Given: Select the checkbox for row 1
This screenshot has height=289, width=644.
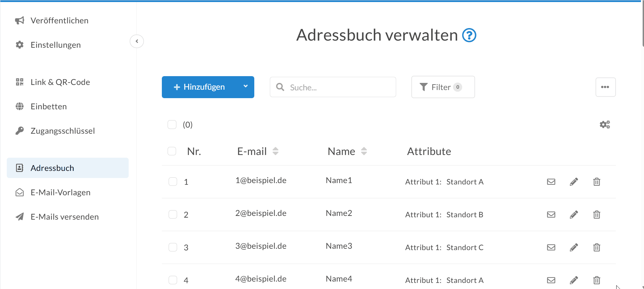Looking at the screenshot, I should [x=173, y=182].
